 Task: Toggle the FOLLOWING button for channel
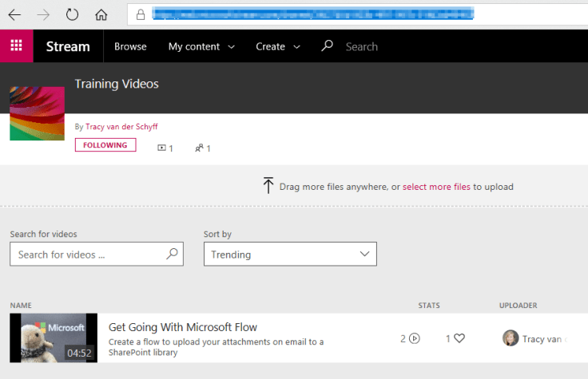pos(105,145)
